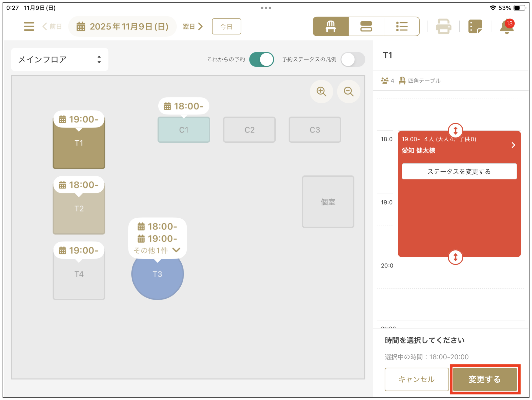This screenshot has height=400, width=532.
Task: Select table C1 on floor map
Action: [x=184, y=130]
